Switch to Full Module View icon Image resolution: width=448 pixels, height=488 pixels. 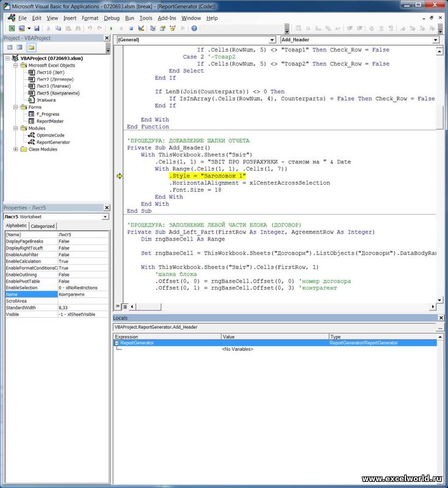pos(124,307)
